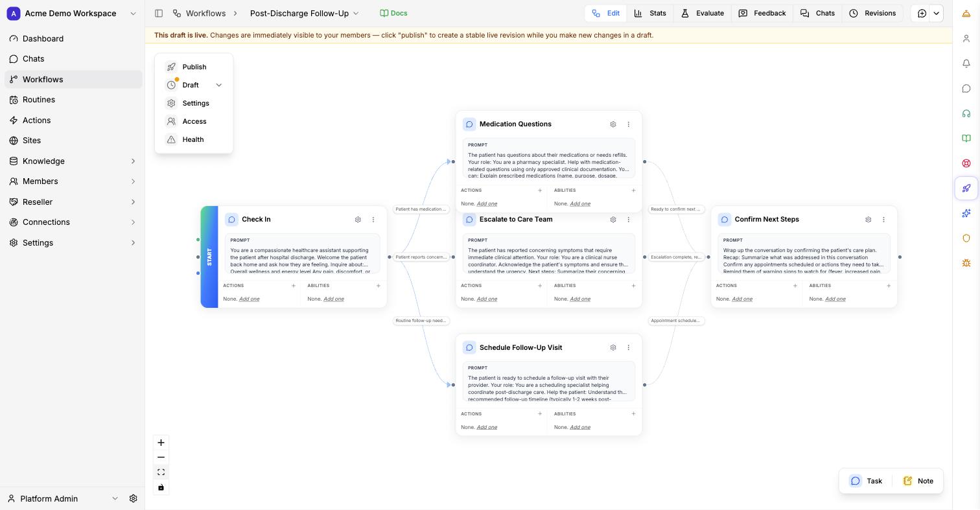Screen dimensions: 980x510
Task: Expand the Knowledge sidebar section
Action: 133,161
